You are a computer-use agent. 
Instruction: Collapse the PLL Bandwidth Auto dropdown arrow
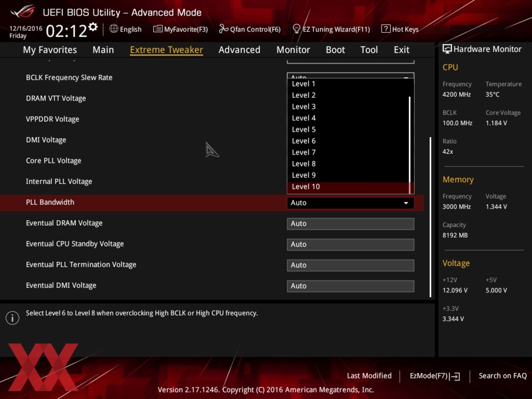(406, 203)
